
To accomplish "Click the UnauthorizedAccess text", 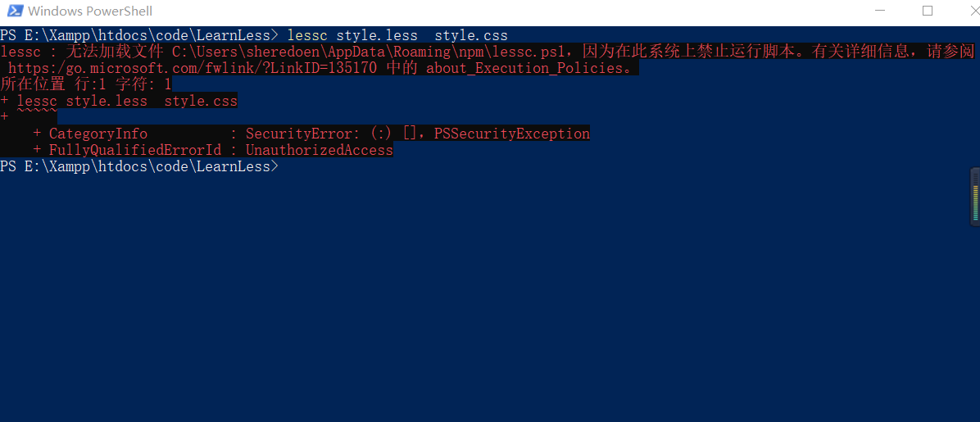I will click(320, 150).
